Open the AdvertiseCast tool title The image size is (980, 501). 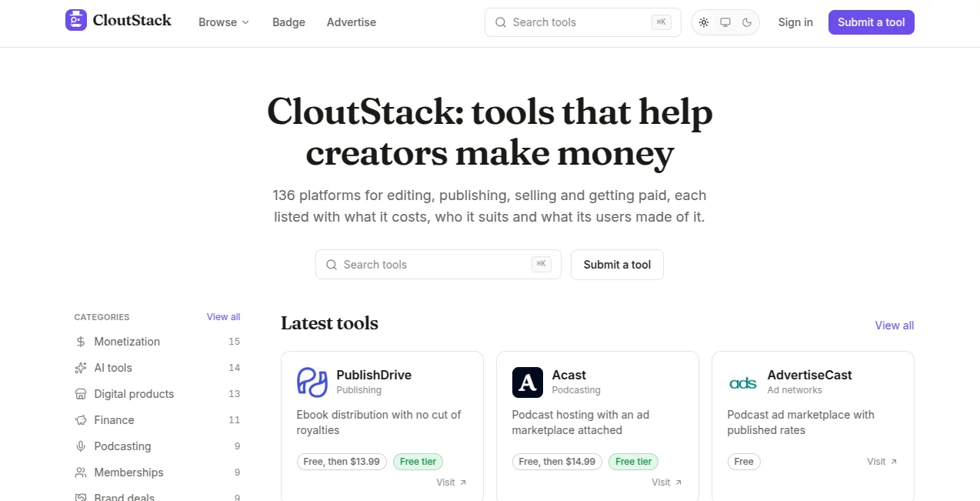click(810, 375)
